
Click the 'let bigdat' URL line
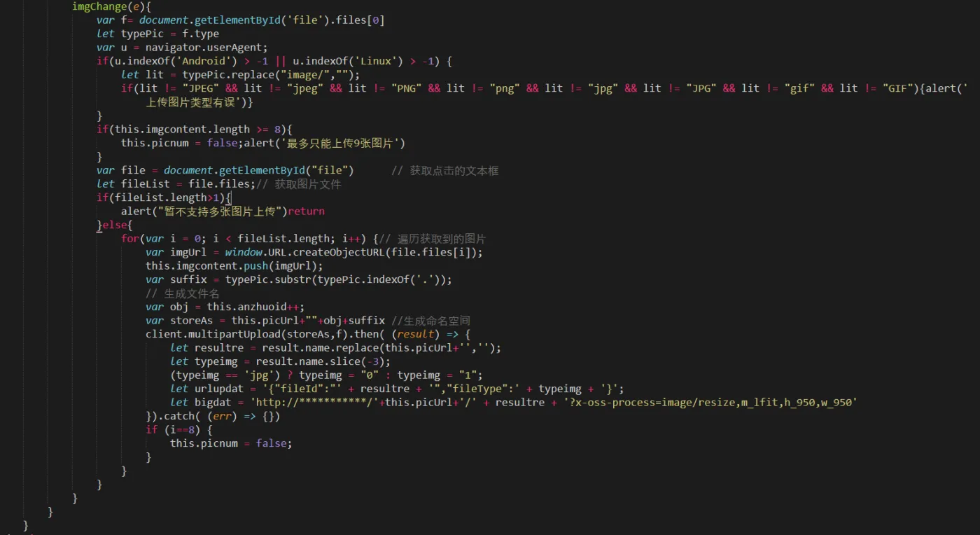click(514, 403)
